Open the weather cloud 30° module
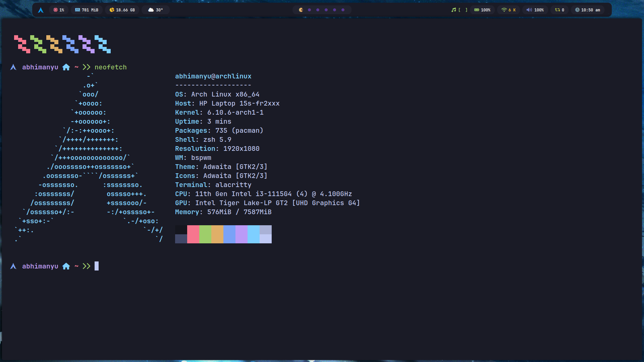 pos(155,10)
